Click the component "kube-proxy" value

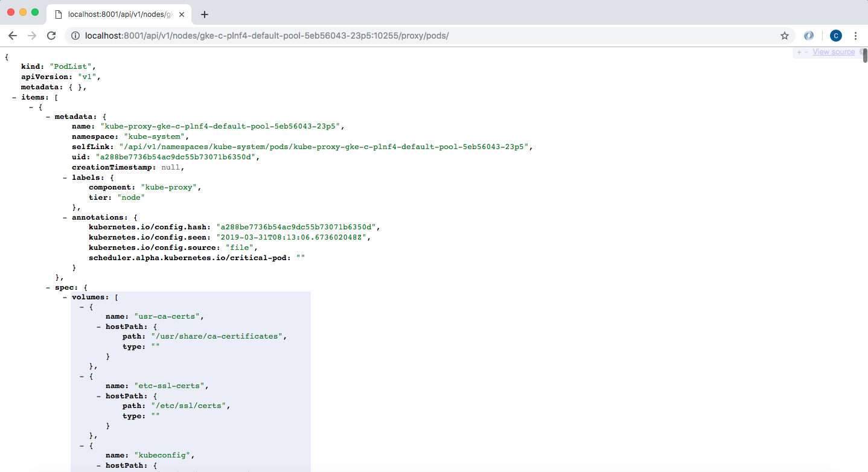coord(168,187)
